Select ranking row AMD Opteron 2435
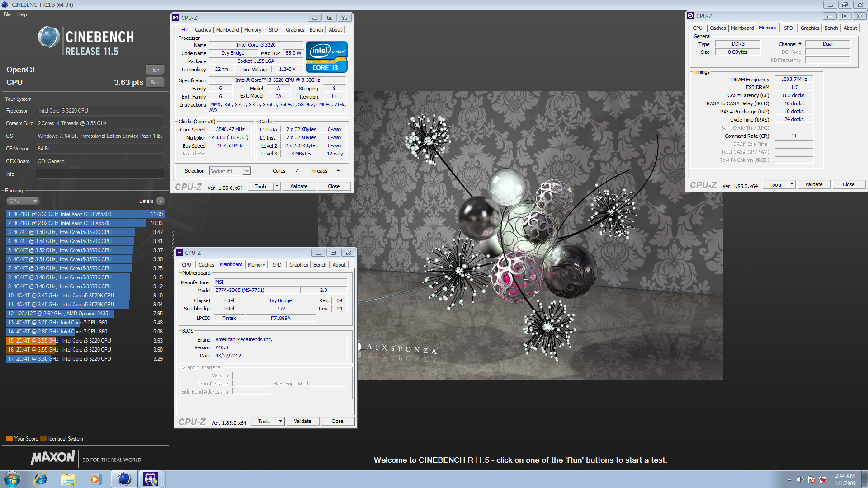The height and width of the screenshot is (488, 868). [x=85, y=314]
